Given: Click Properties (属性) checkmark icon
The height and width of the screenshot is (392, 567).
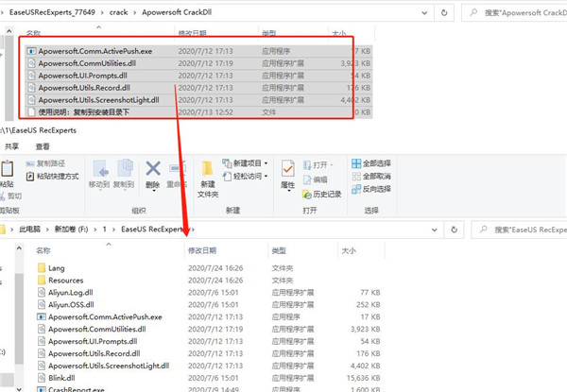Looking at the screenshot, I should click(x=287, y=168).
